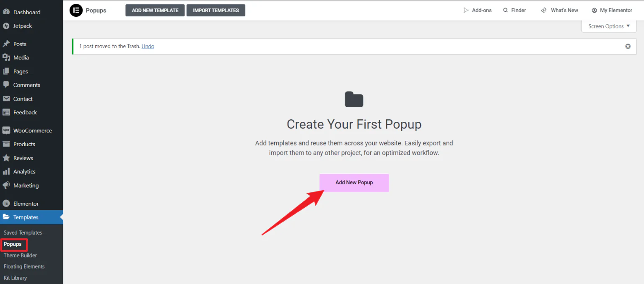Open the Posts menu
Screen dimensions: 644x284
pyautogui.click(x=31, y=44)
